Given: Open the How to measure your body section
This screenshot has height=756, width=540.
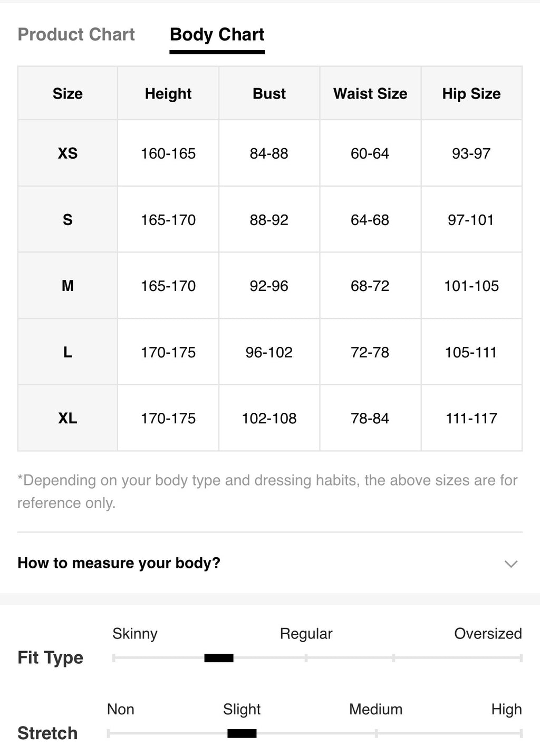Looking at the screenshot, I should 270,563.
